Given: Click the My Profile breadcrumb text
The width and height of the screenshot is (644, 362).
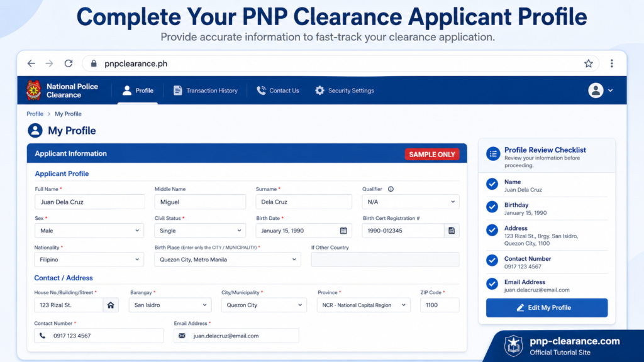Looking at the screenshot, I should coord(68,114).
